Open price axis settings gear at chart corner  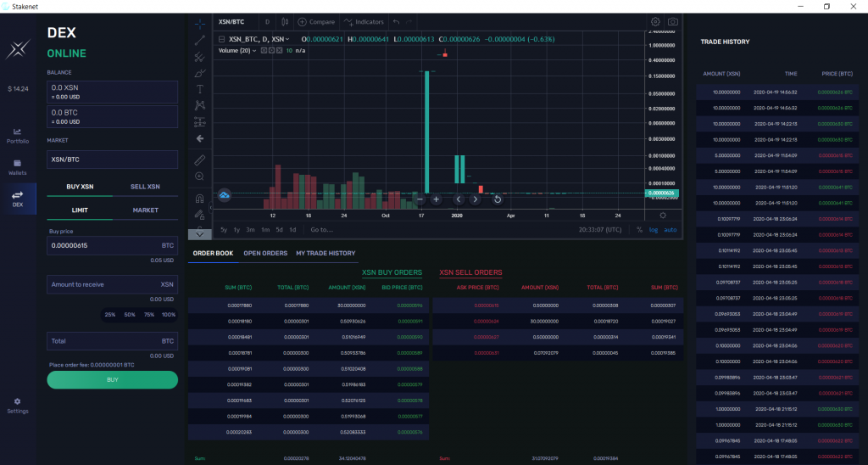663,215
